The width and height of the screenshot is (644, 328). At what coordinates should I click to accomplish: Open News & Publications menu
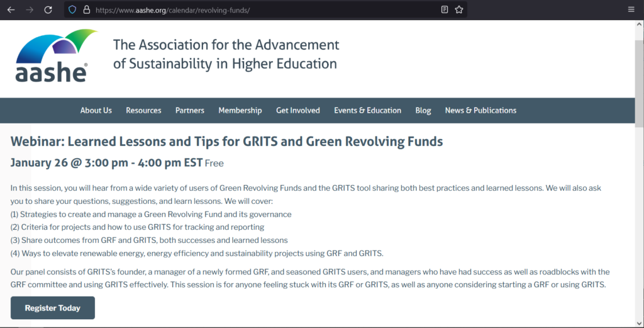(x=480, y=110)
